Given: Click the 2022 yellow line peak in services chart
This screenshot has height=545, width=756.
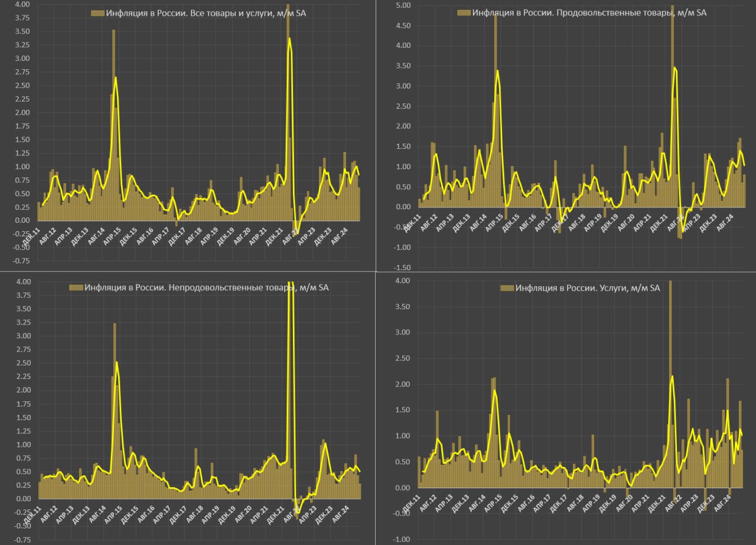Looking at the screenshot, I should click(672, 376).
